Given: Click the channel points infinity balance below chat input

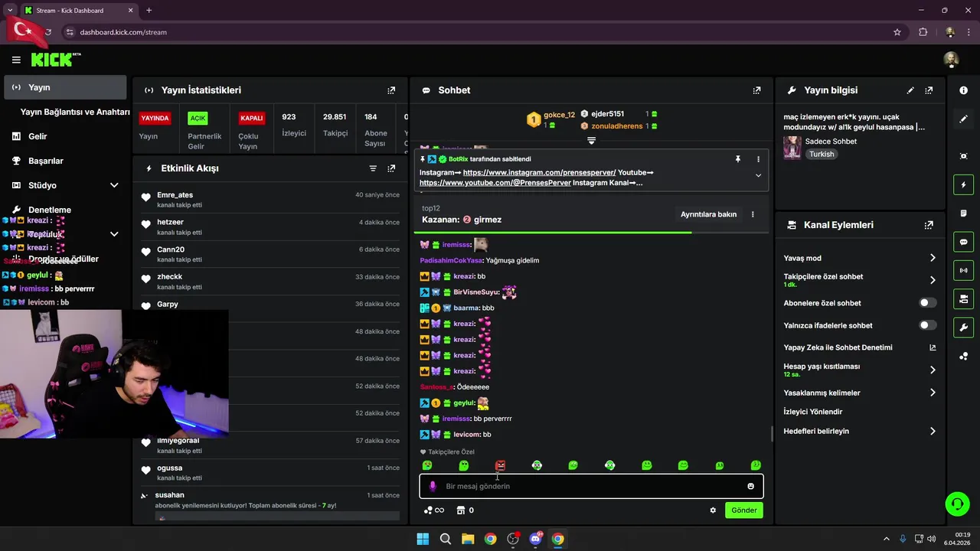Looking at the screenshot, I should click(434, 510).
